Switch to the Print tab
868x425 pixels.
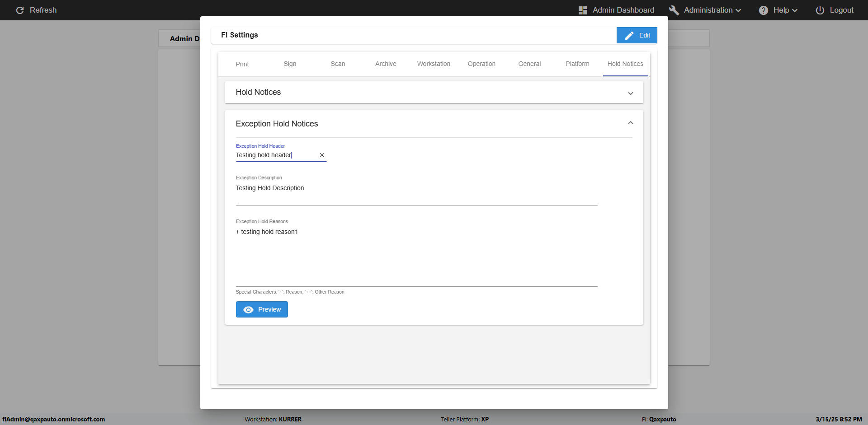point(242,64)
